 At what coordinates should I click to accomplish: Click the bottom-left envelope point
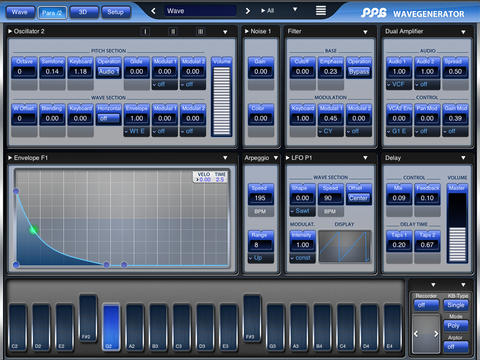[x=16, y=265]
